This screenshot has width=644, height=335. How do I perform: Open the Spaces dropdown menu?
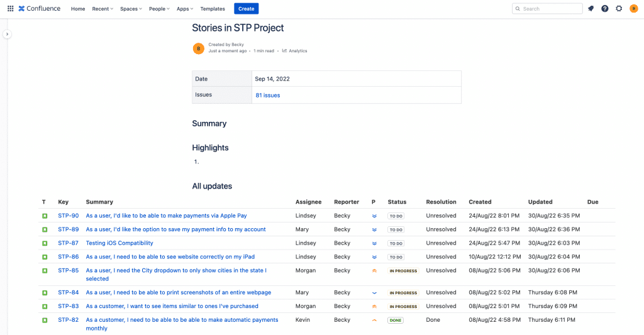[131, 9]
